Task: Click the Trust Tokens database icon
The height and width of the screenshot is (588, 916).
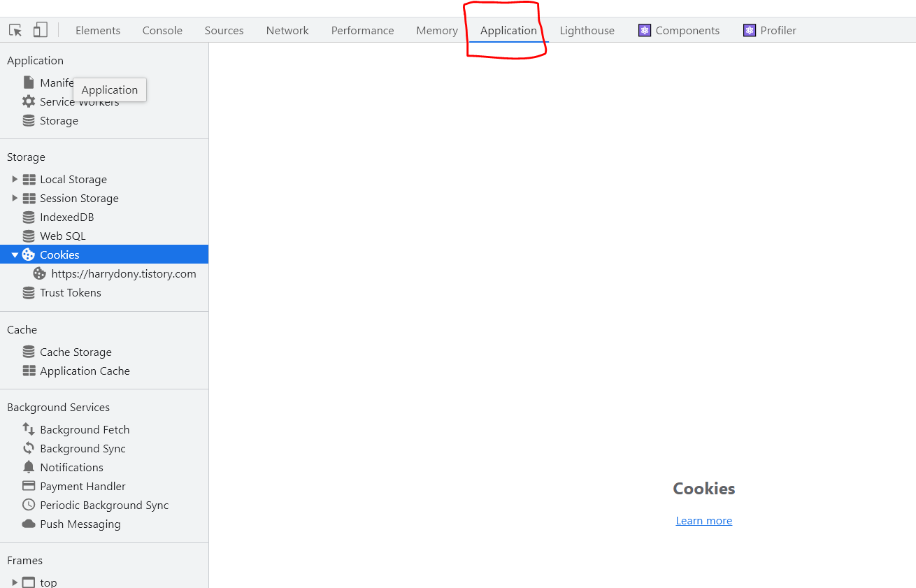Action: [29, 292]
